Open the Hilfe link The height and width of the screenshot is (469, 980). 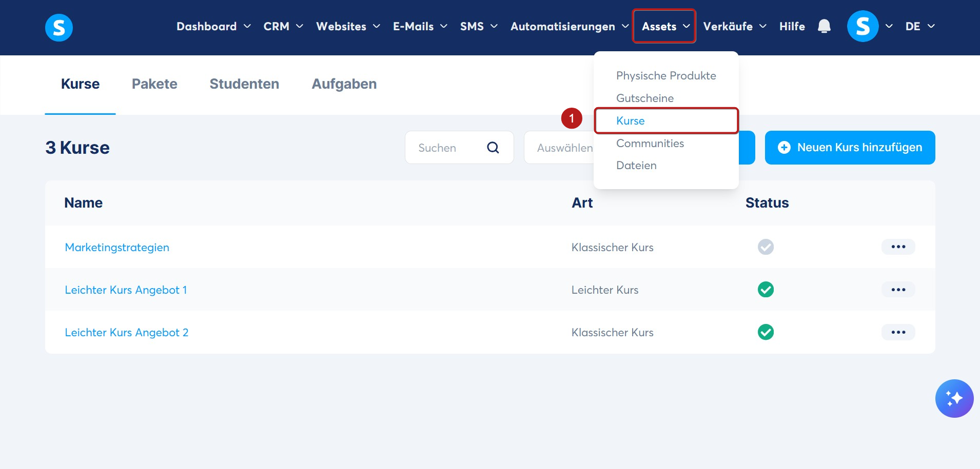tap(792, 26)
